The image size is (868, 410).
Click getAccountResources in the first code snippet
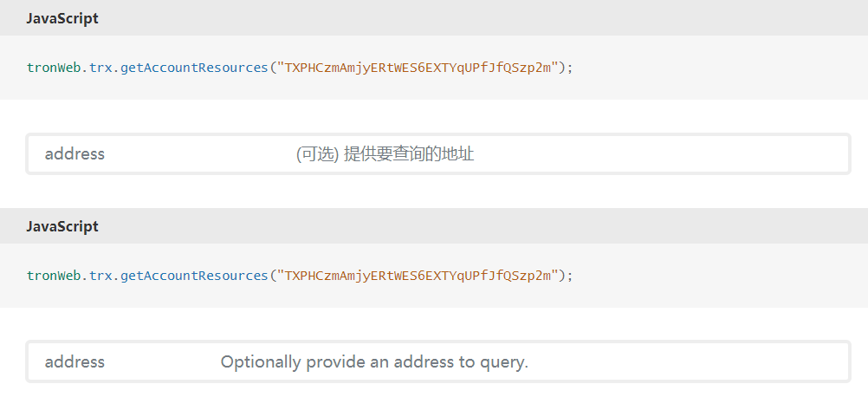click(x=194, y=68)
